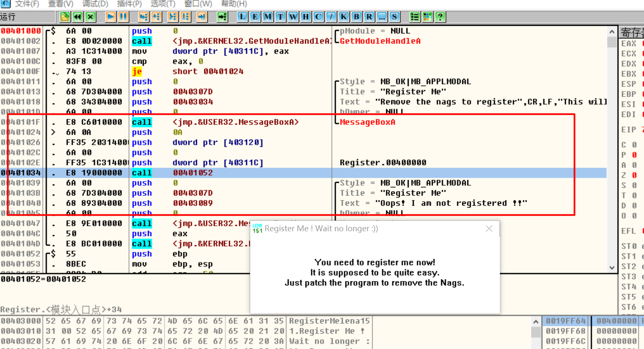Image resolution: width=644 pixels, height=349 pixels.
Task: Click the Register.00400000 comment
Action: (x=383, y=162)
